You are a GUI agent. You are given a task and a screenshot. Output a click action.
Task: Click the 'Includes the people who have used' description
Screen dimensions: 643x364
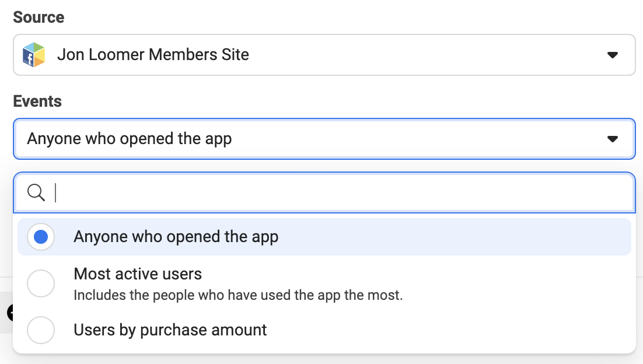click(x=238, y=295)
